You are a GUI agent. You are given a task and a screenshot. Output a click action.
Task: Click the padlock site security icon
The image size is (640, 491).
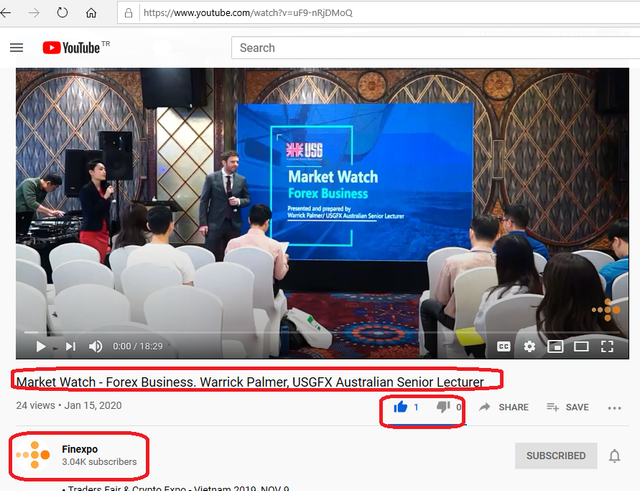pyautogui.click(x=128, y=13)
